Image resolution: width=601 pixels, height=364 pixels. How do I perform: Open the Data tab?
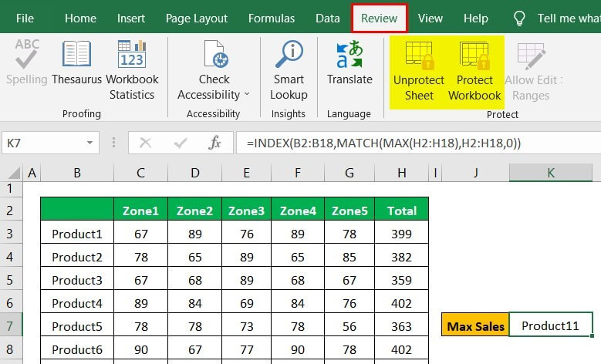pos(328,19)
